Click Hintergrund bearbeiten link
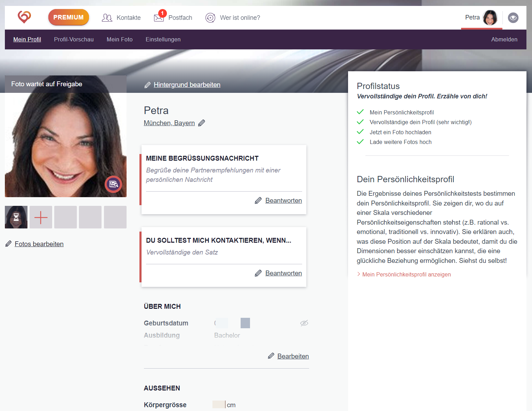 [x=187, y=85]
